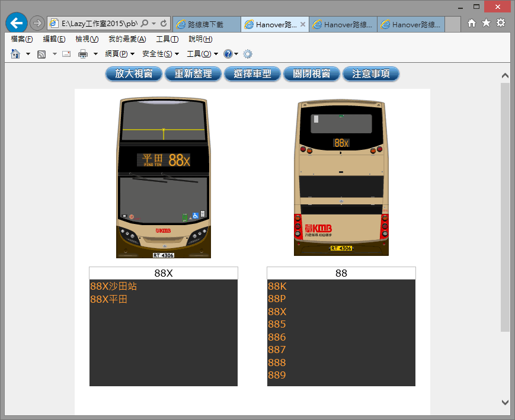Open the 安全性(S) command bar menu
This screenshot has width=515, height=420.
point(160,54)
